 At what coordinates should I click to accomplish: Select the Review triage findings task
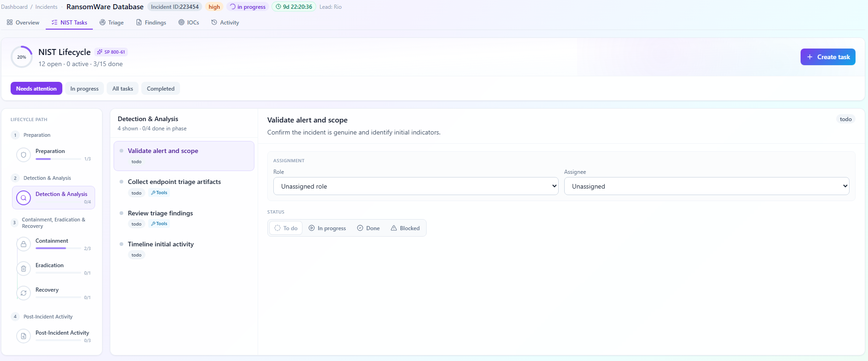(184, 218)
